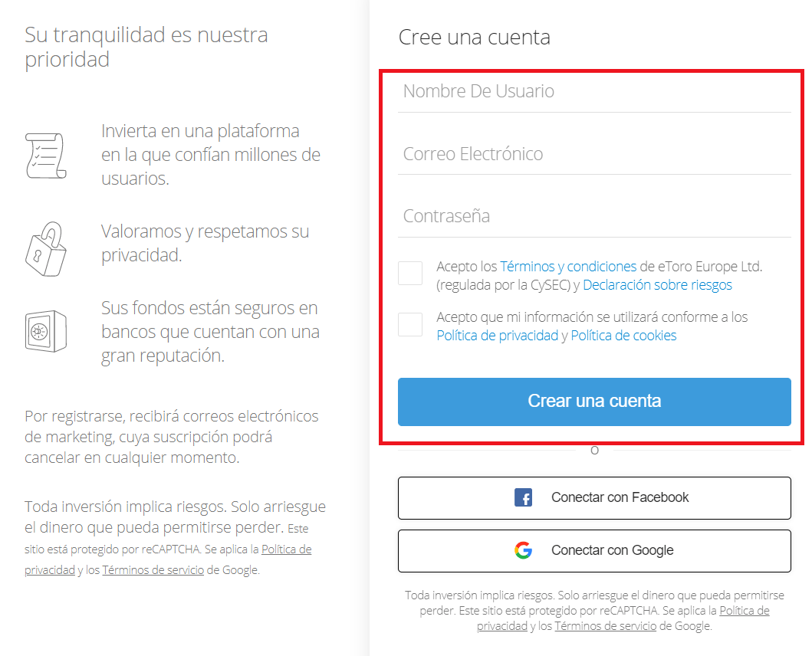The height and width of the screenshot is (656, 812).
Task: Check the privacy policy acceptance checkbox
Action: point(410,325)
